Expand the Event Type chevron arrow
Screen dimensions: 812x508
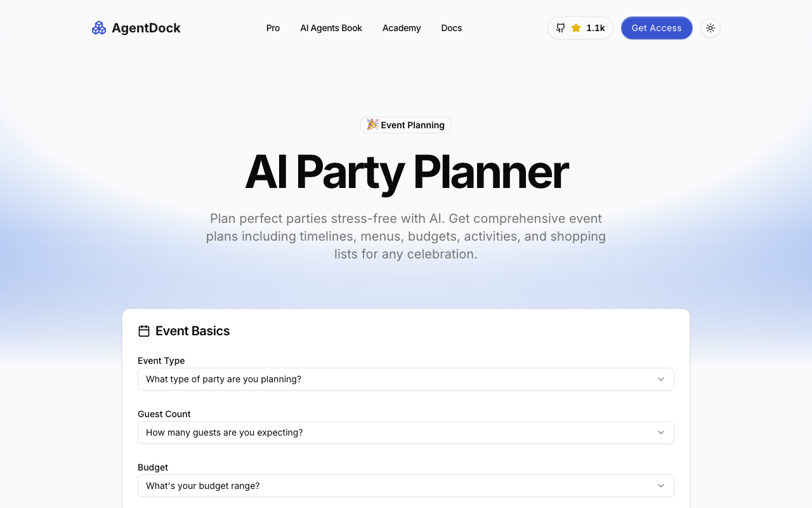pos(661,379)
